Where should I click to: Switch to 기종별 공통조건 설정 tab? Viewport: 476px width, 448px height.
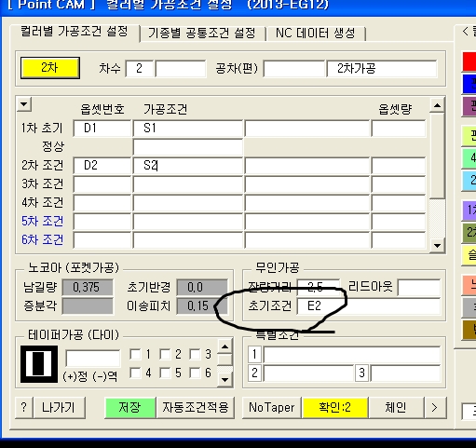click(202, 33)
